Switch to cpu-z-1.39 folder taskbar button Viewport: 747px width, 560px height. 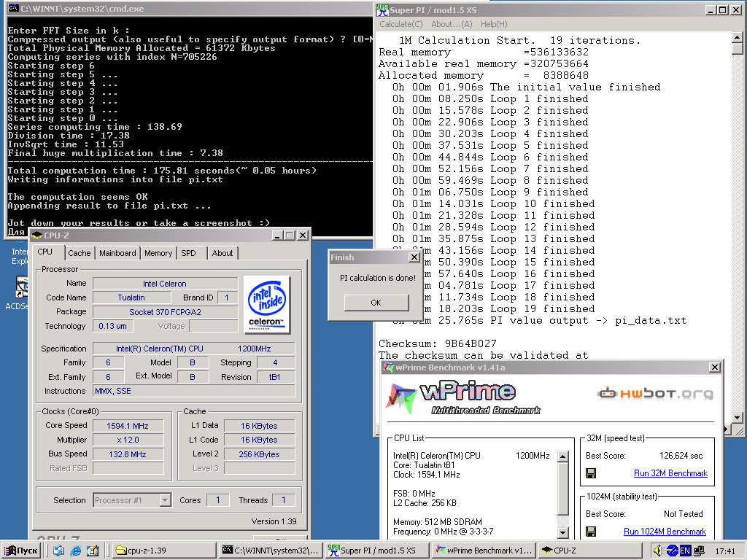pyautogui.click(x=164, y=551)
